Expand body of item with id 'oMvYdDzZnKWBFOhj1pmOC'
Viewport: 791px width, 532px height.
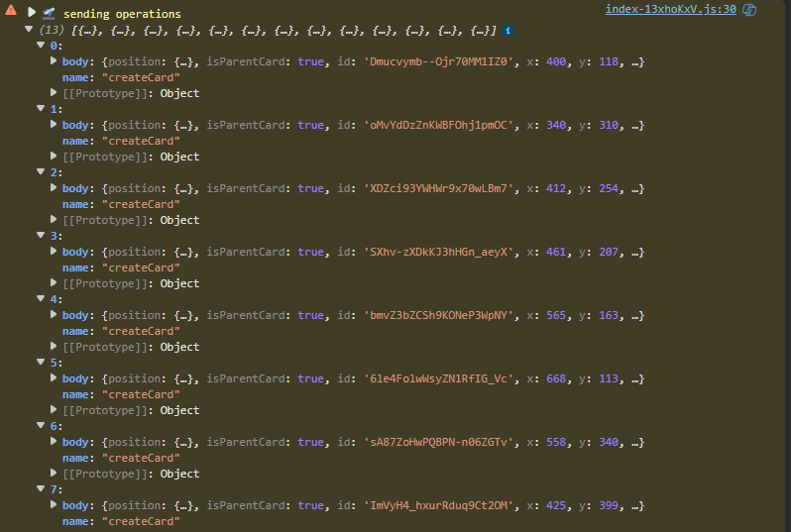point(54,125)
